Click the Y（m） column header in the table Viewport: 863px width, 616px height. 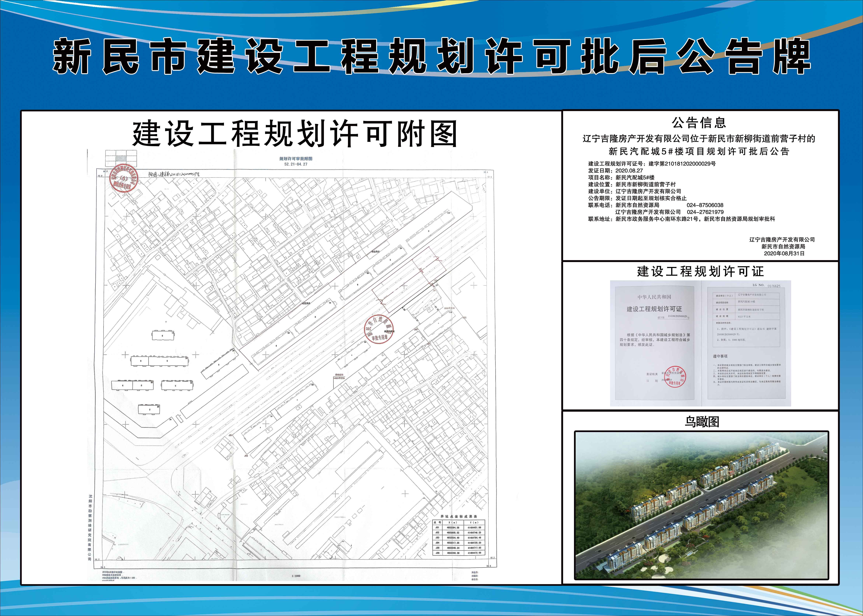coord(474,522)
